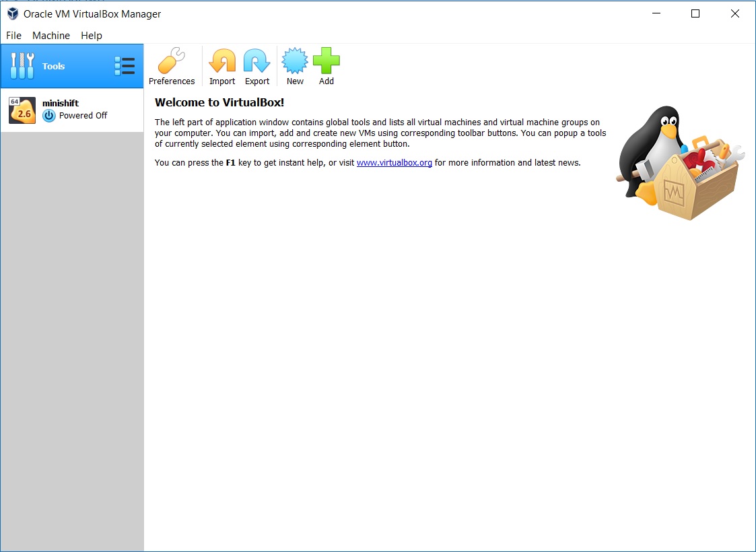Open the File menu
The height and width of the screenshot is (552, 756).
(x=13, y=35)
